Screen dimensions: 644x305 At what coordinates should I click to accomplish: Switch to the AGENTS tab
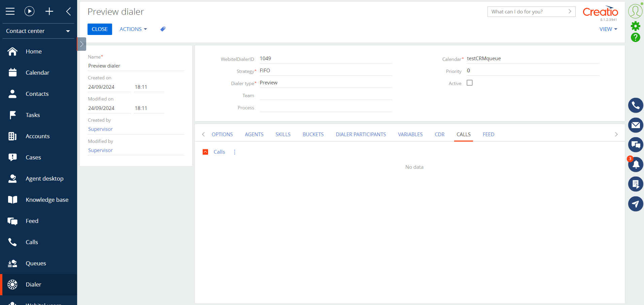click(254, 135)
